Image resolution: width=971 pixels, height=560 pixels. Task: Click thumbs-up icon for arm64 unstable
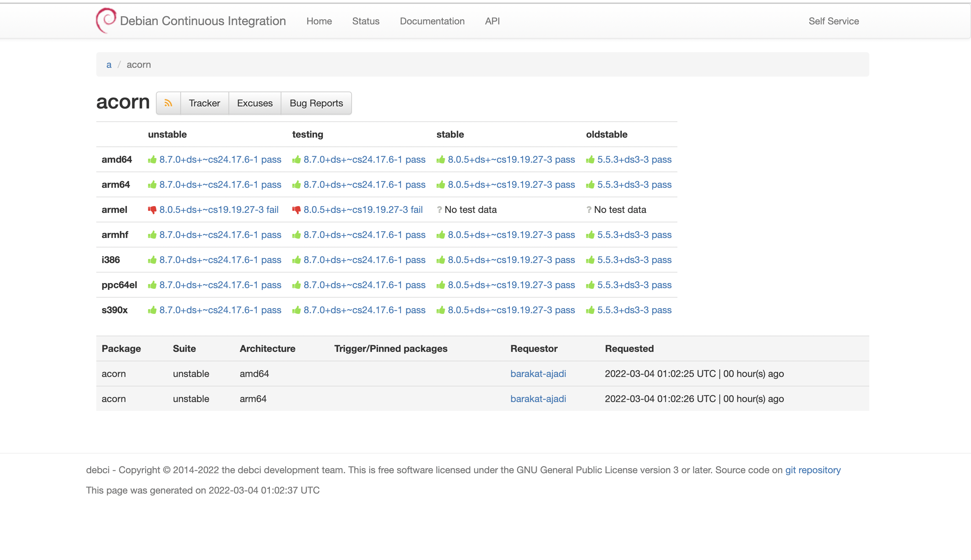(x=152, y=185)
